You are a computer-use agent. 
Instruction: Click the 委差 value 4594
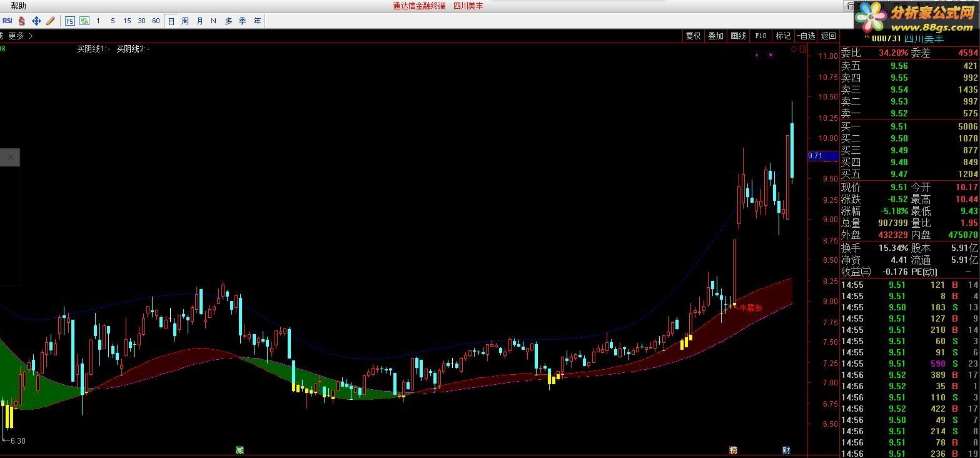pos(967,53)
